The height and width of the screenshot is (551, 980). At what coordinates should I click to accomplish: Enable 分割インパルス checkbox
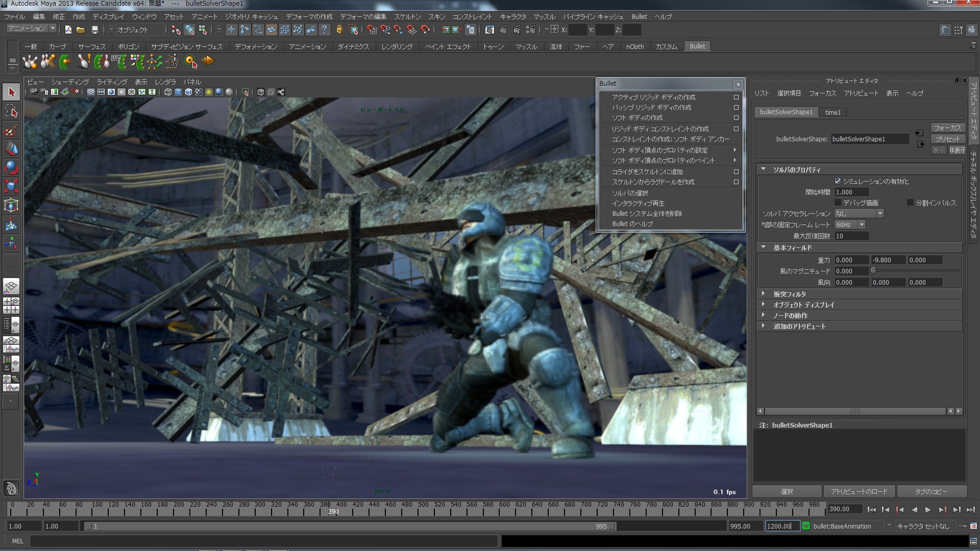[x=910, y=203]
